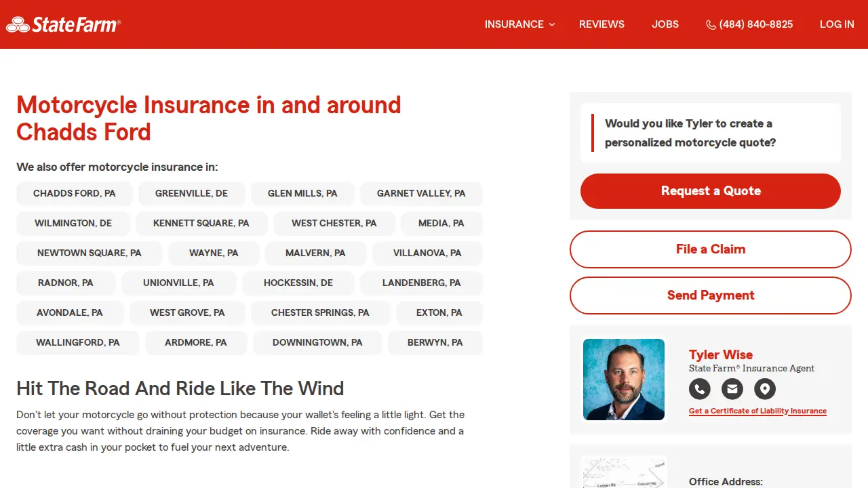This screenshot has width=868, height=488.
Task: Open Wayne, PA location chip
Action: (x=214, y=253)
